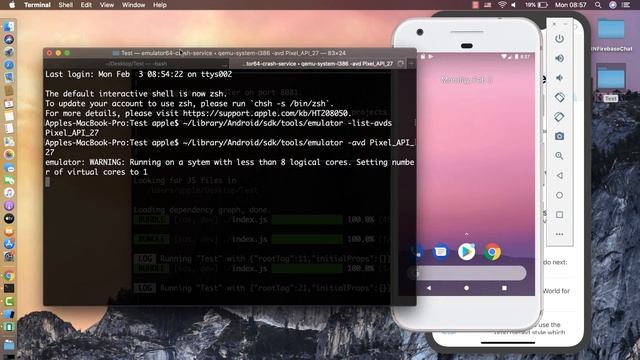Click the emulator toolbar Back triangle

[x=559, y=176]
